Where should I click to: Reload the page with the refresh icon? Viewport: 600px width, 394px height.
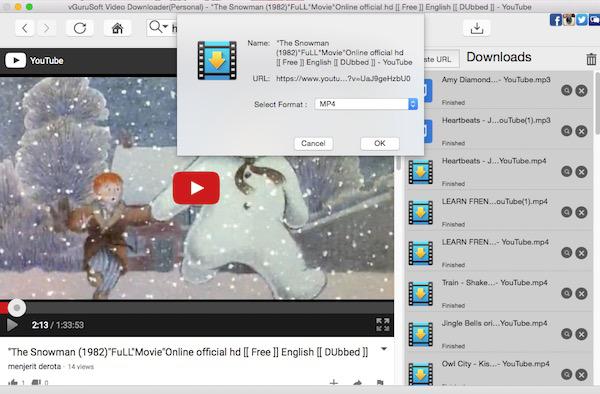pyautogui.click(x=80, y=28)
